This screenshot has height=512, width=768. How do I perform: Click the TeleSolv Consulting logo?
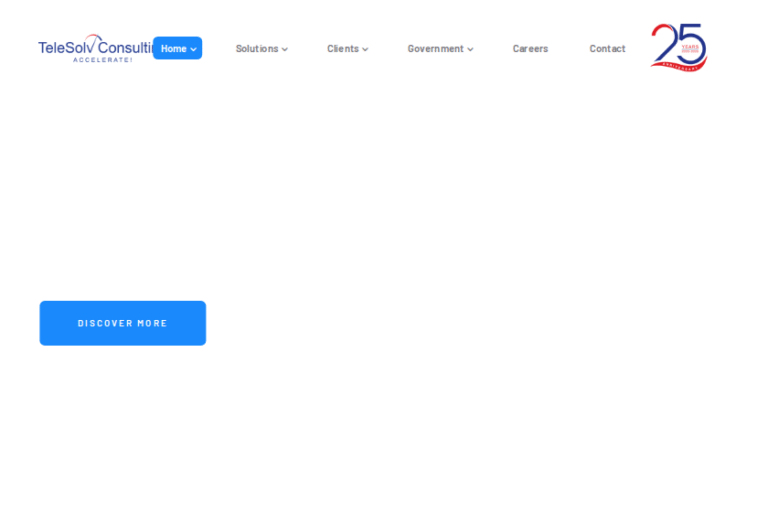94,48
